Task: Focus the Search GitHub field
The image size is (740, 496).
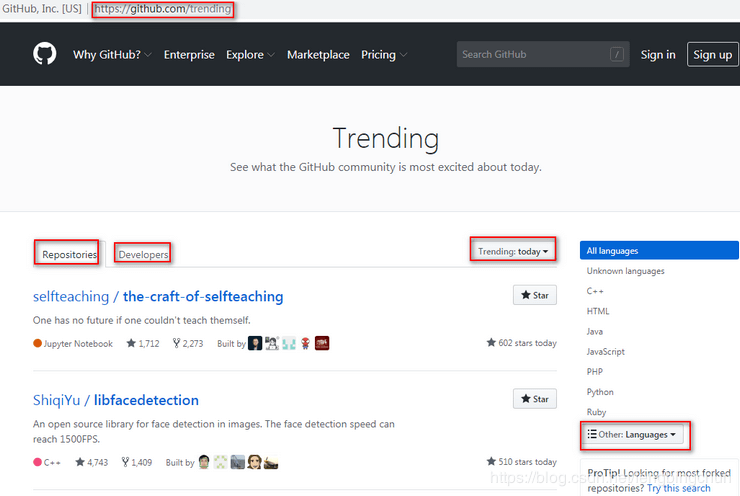Action: tap(543, 54)
